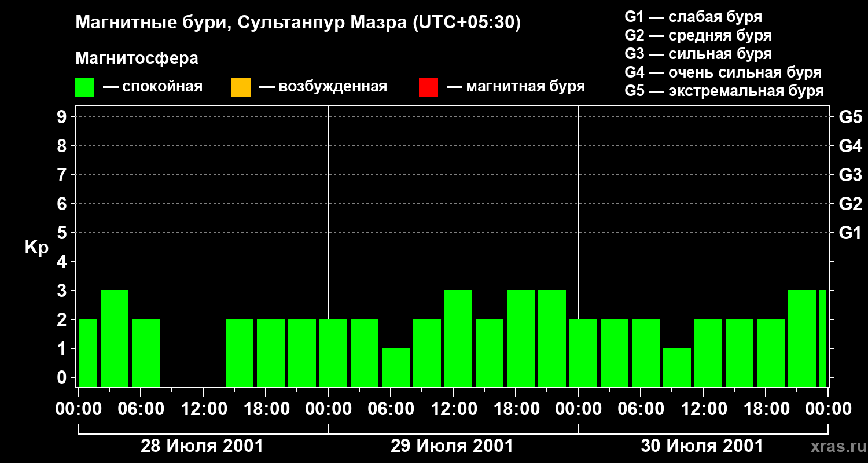Click the 'G3 — сильная буря' legend line
Viewport: 868px width, 463px height.
(x=698, y=54)
